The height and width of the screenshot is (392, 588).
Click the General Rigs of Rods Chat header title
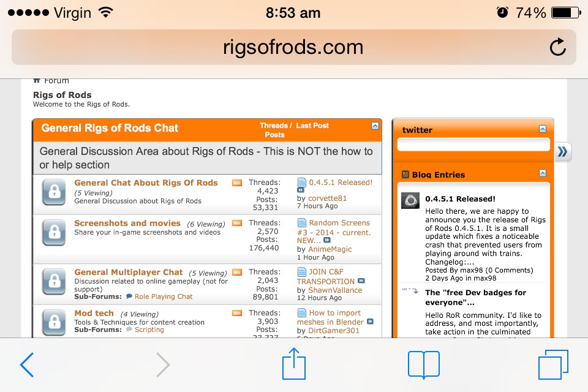click(x=110, y=128)
